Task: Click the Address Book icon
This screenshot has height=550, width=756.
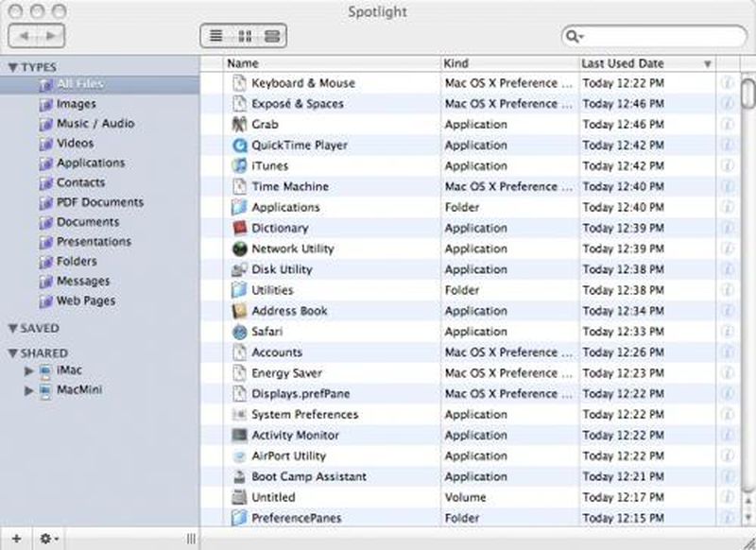Action: click(239, 311)
